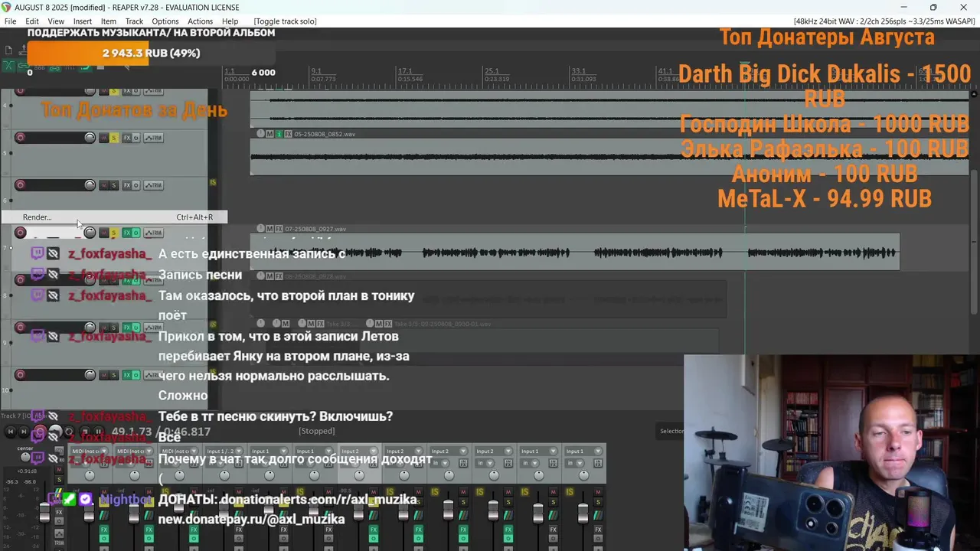The image size is (980, 551).
Task: Mute the 07-250808_0927.wav item
Action: (269, 229)
